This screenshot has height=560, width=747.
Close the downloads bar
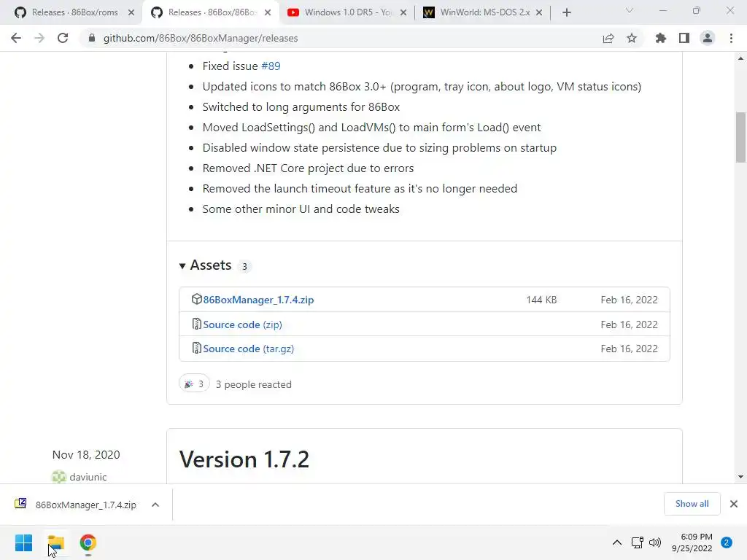click(x=734, y=504)
